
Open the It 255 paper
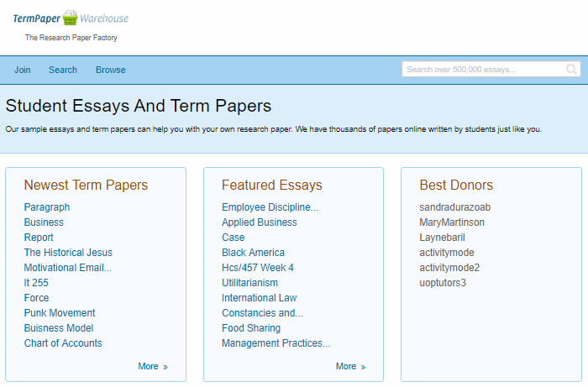pyautogui.click(x=36, y=283)
